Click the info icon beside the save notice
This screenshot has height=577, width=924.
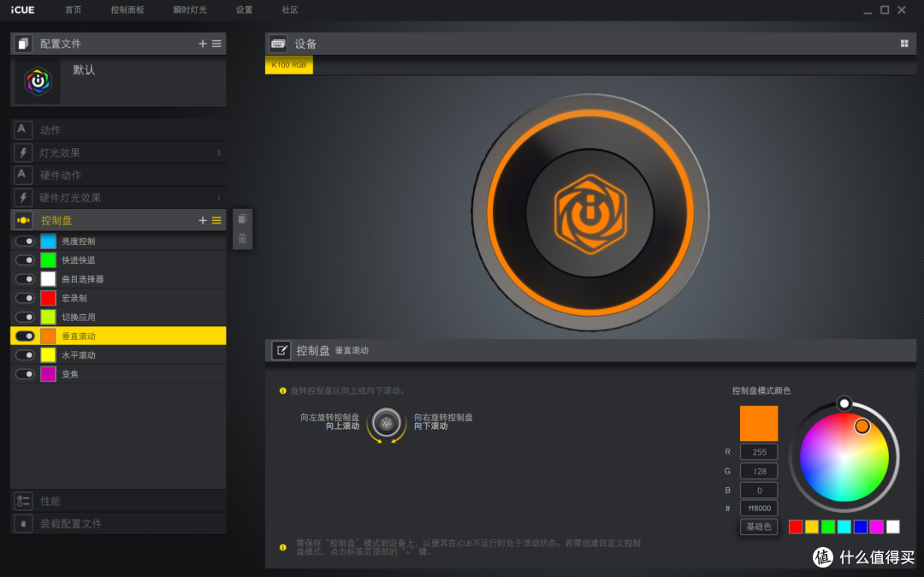coord(283,548)
